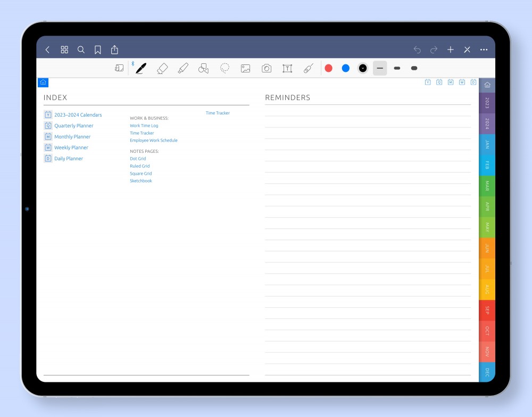Redo the last action
The width and height of the screenshot is (532, 417).
click(x=434, y=50)
